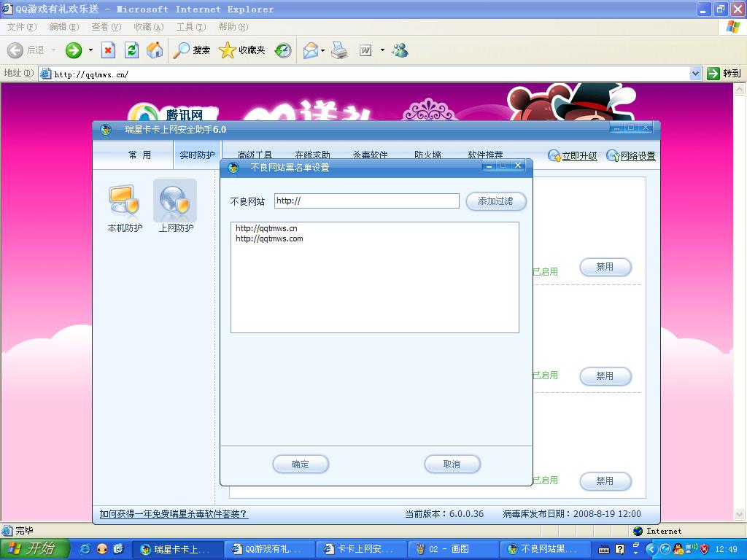Select http://qqtmws.cn in the blacklist
The width and height of the screenshot is (747, 560).
click(266, 228)
